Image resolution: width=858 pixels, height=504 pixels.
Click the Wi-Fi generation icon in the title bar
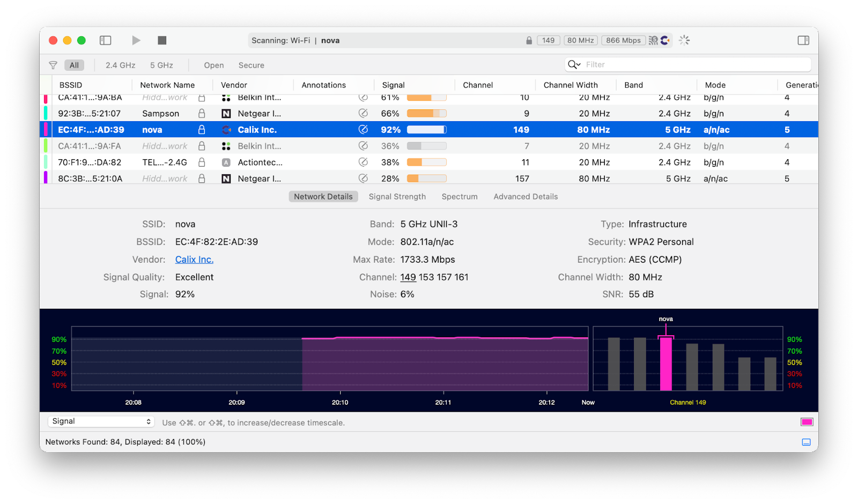pyautogui.click(x=653, y=40)
